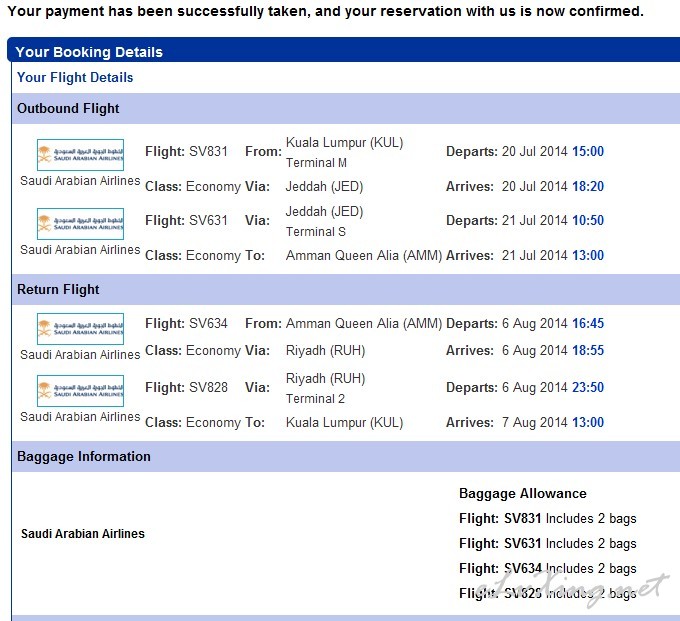
Task: Select the Your Booking Details header bar
Action: 343,50
